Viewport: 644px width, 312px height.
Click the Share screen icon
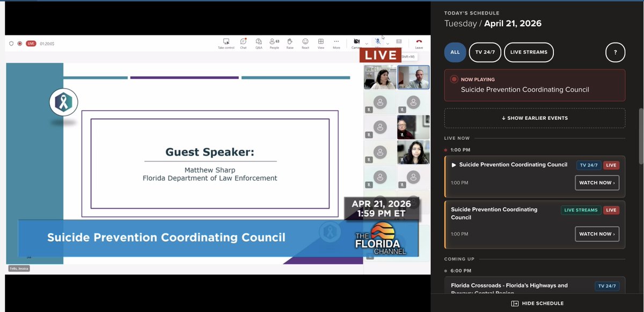[399, 41]
